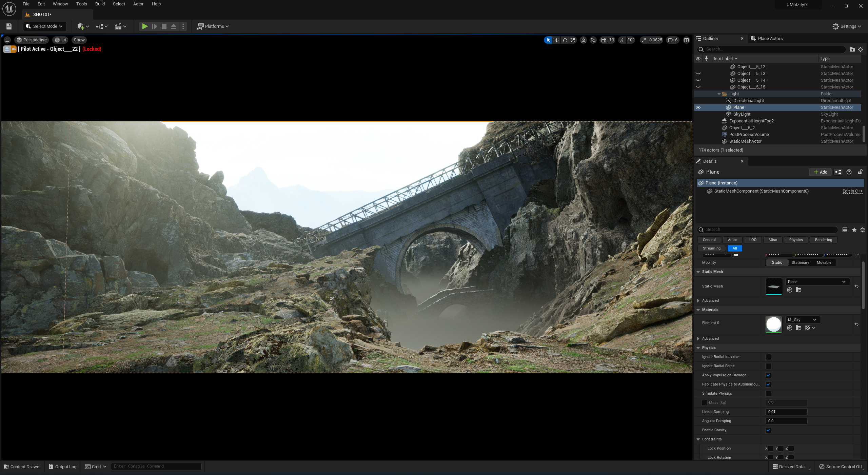Screen dimensions: 868x475
Task: Collapse the Light folder in Outliner
Action: [719, 94]
